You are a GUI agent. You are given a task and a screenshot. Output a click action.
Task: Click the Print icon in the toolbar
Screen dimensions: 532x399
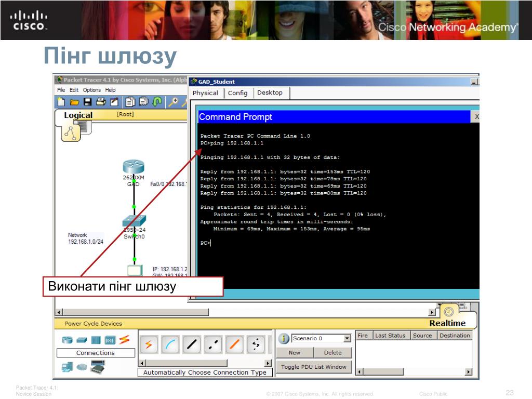pyautogui.click(x=101, y=102)
